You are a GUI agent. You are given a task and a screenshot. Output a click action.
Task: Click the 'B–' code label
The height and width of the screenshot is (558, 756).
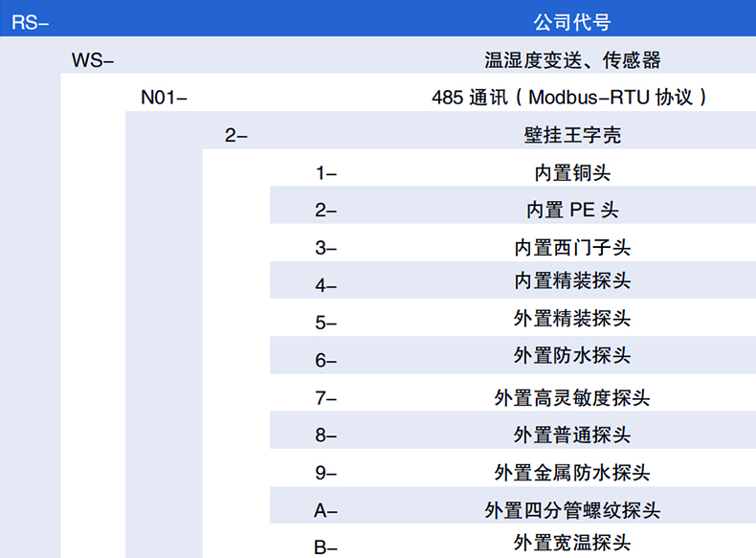[x=325, y=547]
